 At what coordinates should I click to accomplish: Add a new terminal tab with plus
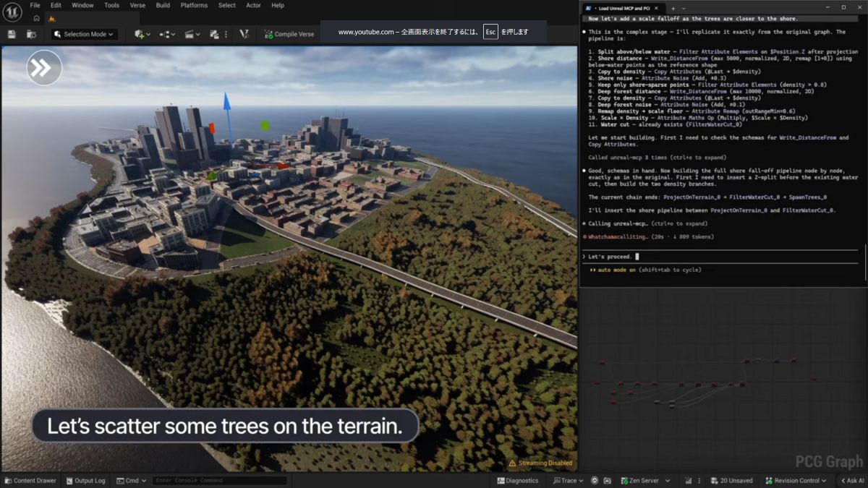(x=673, y=8)
